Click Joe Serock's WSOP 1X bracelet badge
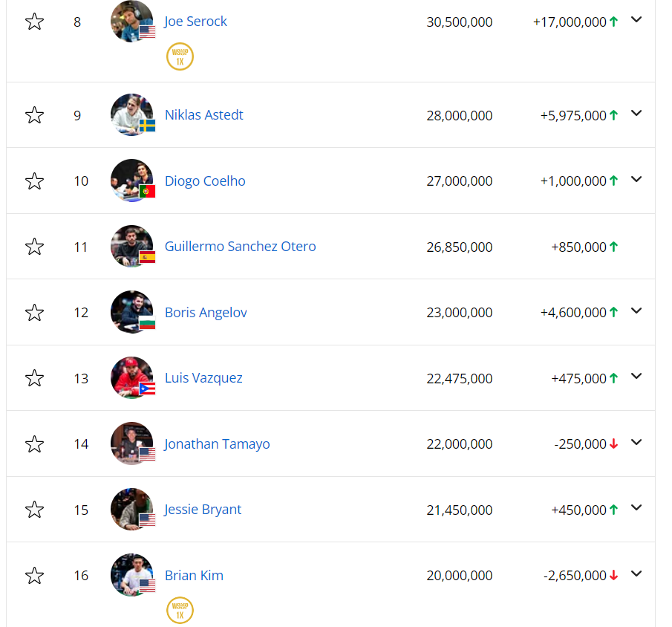 [180, 56]
